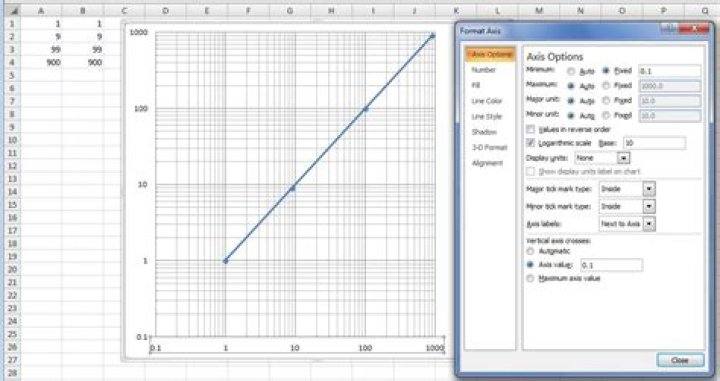
Task: Open the Line Color category
Action: point(487,101)
